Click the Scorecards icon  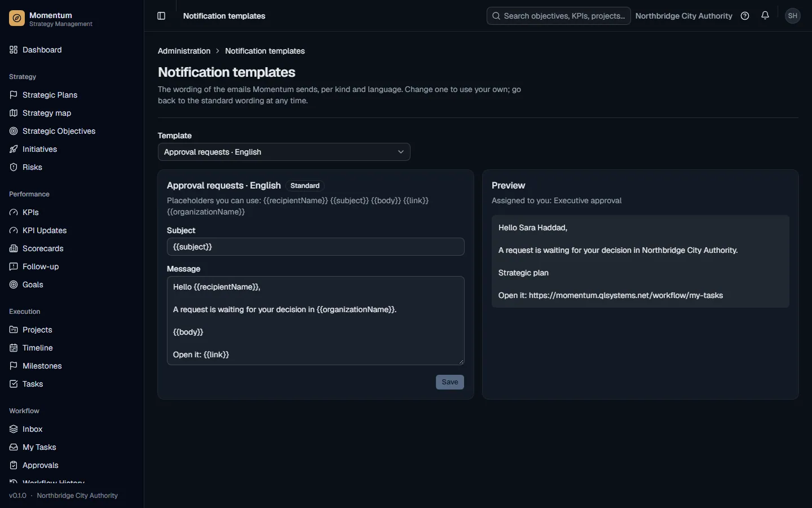coord(14,248)
